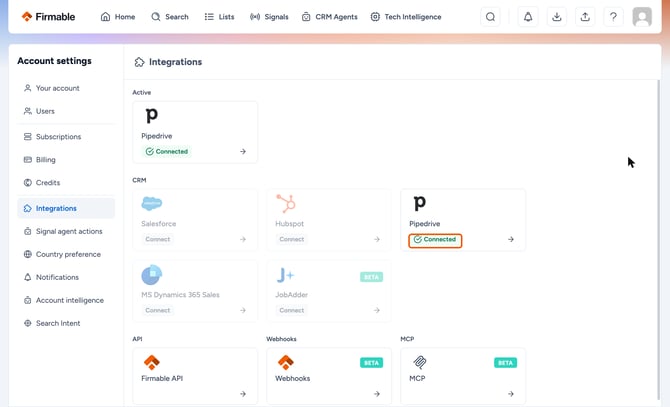Image resolution: width=670 pixels, height=407 pixels.
Task: Open Credits settings
Action: tap(66, 183)
